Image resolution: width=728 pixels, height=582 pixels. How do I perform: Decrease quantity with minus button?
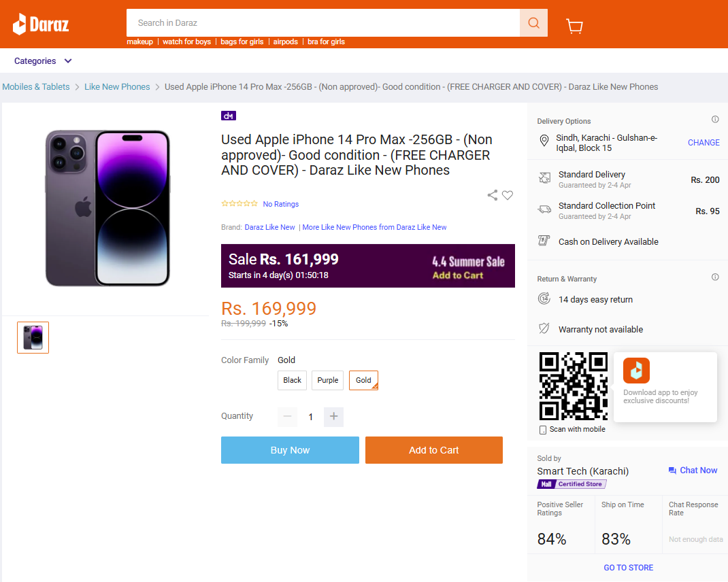(x=287, y=417)
